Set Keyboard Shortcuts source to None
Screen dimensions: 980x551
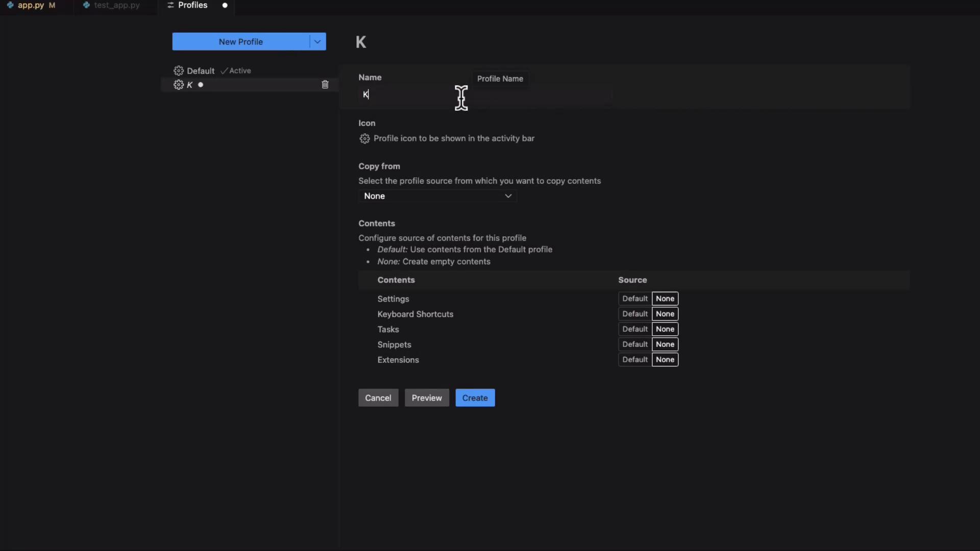pyautogui.click(x=665, y=314)
